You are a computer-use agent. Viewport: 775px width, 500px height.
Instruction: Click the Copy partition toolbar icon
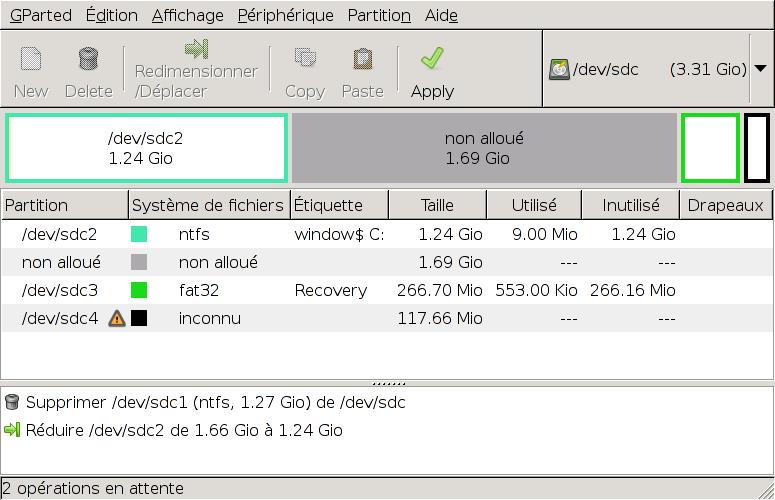pyautogui.click(x=304, y=60)
